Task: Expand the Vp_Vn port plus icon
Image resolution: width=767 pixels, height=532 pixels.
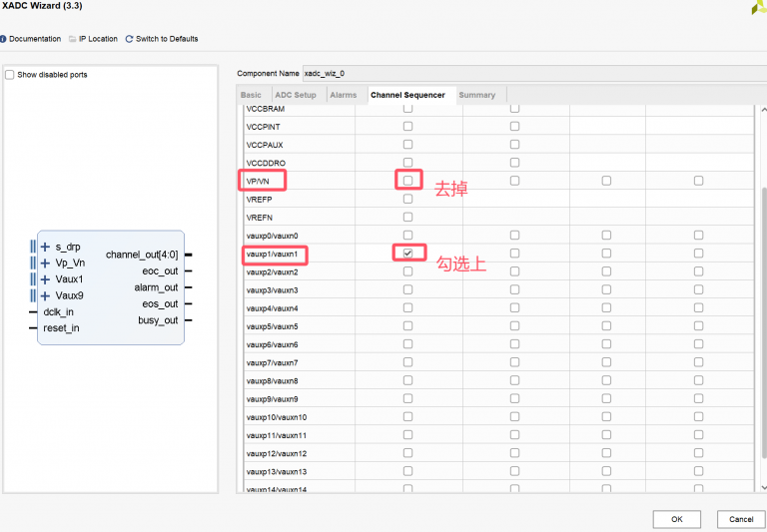Action: pos(45,264)
